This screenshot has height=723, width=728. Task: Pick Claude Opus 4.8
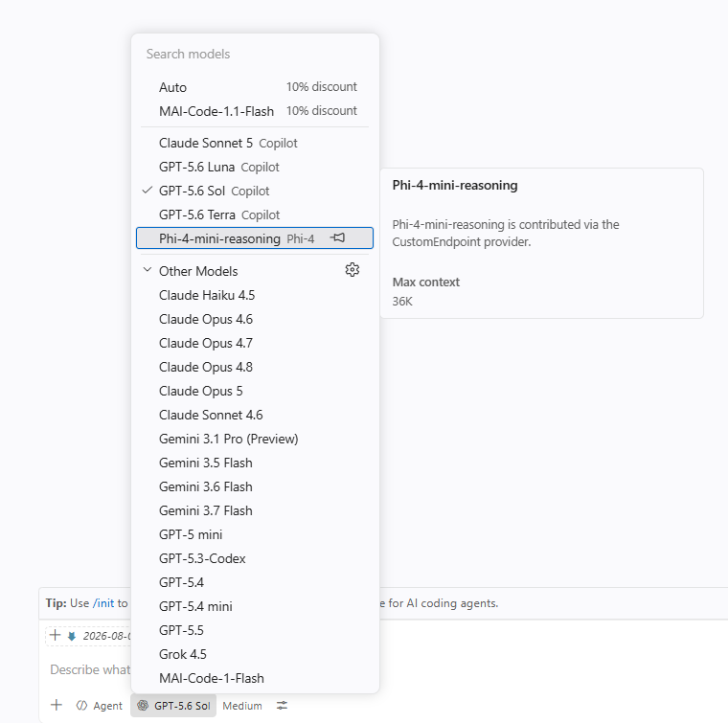[x=255, y=367]
